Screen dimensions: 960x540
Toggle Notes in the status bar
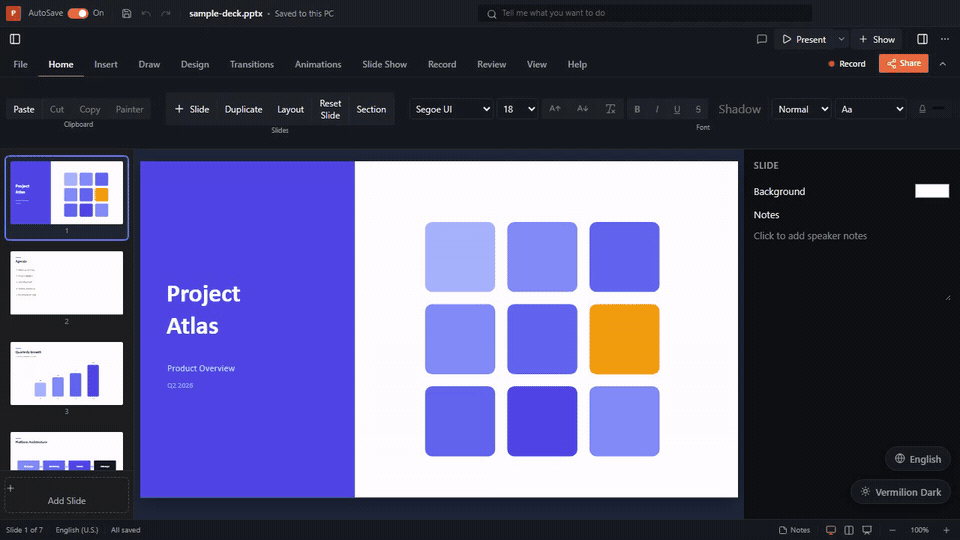794,530
